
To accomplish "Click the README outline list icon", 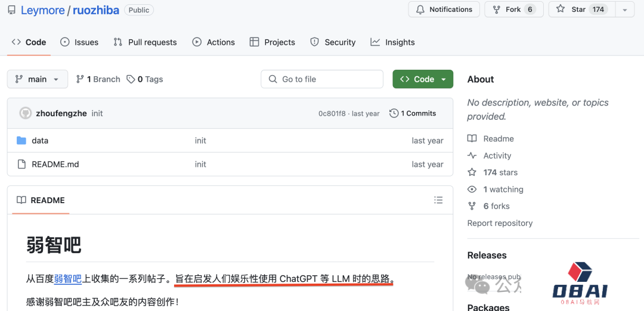I will click(x=439, y=200).
